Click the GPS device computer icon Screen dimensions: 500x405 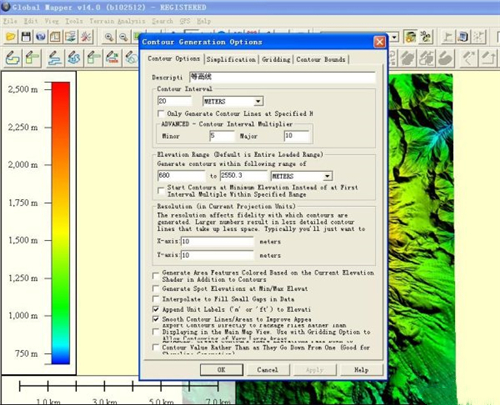tap(463, 36)
